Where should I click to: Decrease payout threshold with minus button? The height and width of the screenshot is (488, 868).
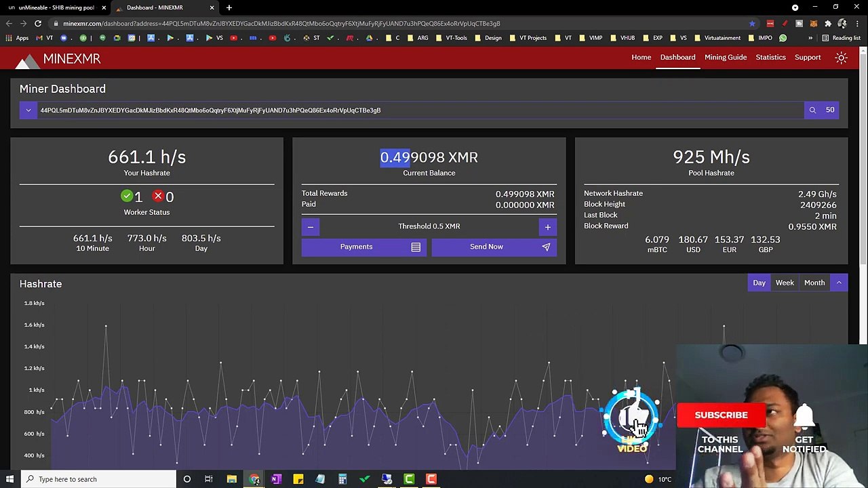click(311, 227)
